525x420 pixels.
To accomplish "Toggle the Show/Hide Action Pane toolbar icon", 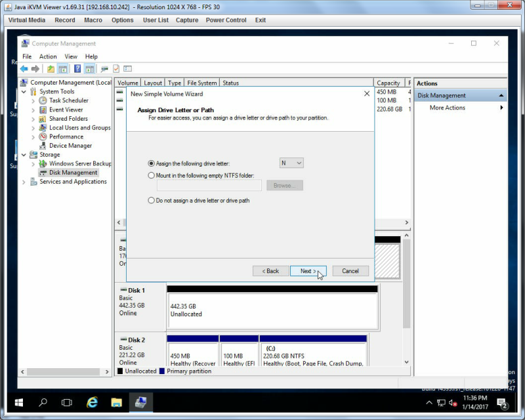I will [89, 69].
